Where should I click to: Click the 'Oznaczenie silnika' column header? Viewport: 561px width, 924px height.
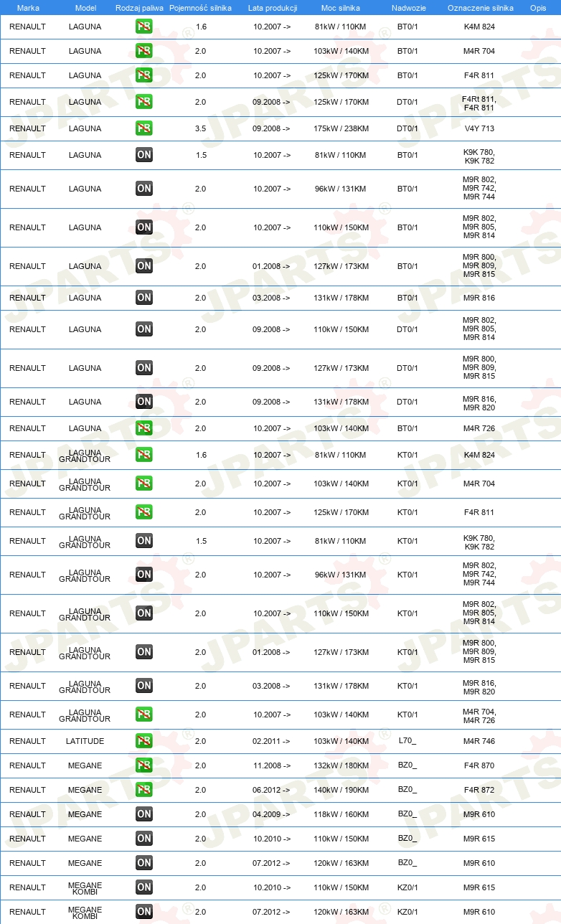point(480,8)
